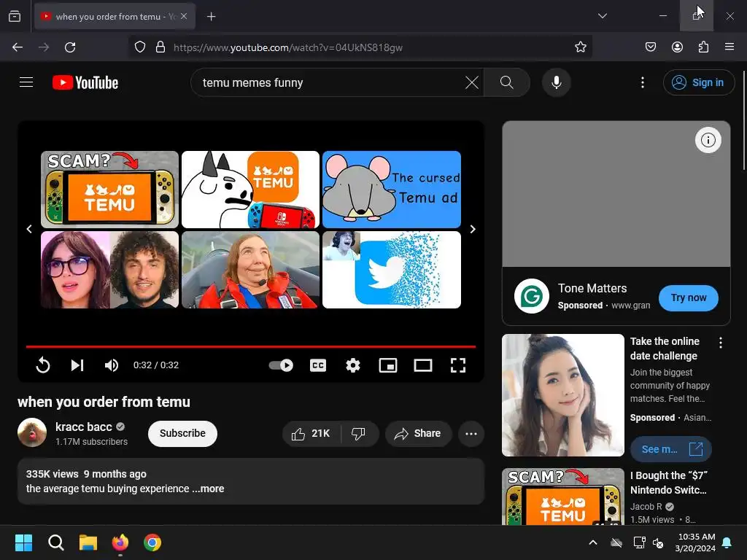List all tabs dropdown chevron

pos(602,16)
